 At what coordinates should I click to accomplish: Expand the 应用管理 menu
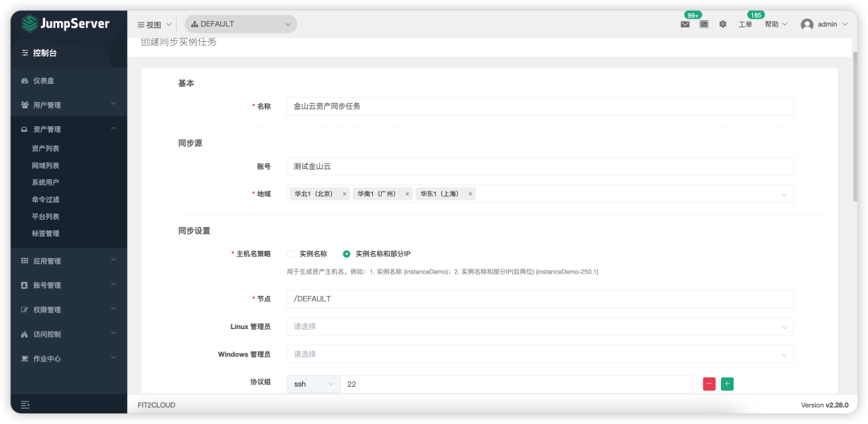(x=68, y=261)
